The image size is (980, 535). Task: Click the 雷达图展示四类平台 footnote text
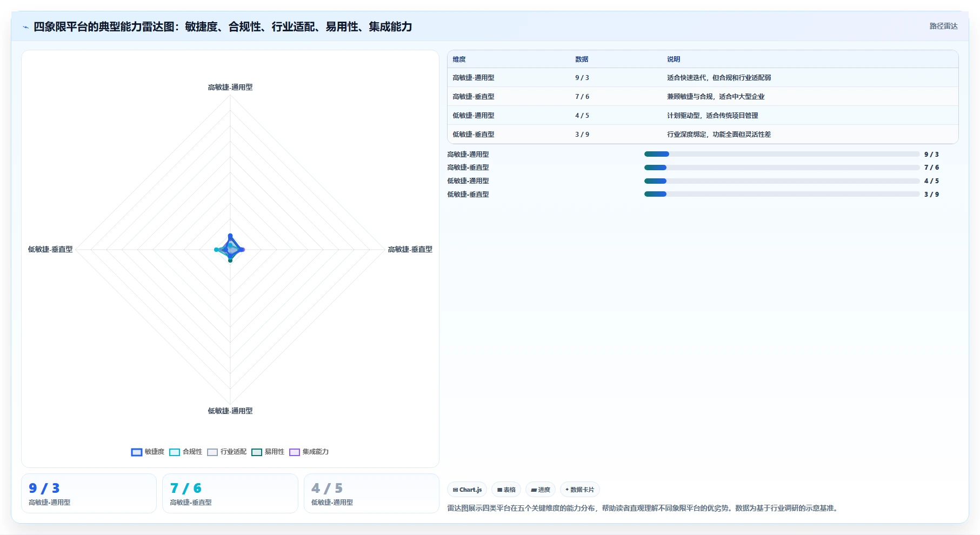tap(643, 509)
